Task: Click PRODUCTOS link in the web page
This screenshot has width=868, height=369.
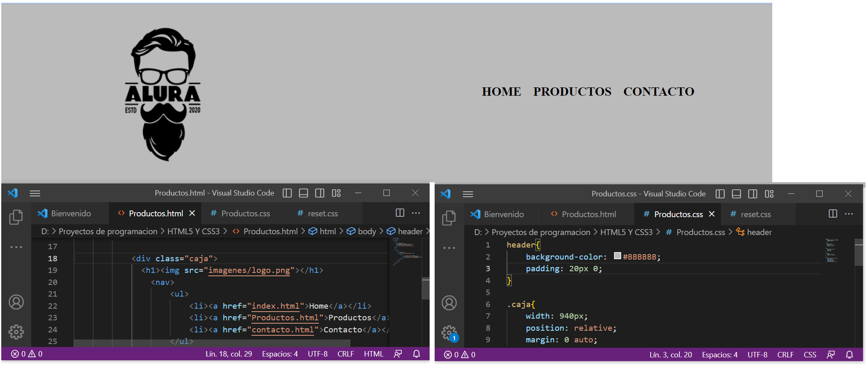Action: click(x=572, y=92)
